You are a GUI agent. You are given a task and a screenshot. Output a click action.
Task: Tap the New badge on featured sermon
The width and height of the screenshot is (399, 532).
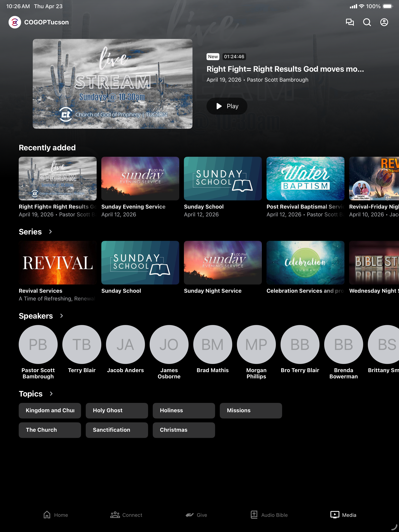pyautogui.click(x=213, y=56)
